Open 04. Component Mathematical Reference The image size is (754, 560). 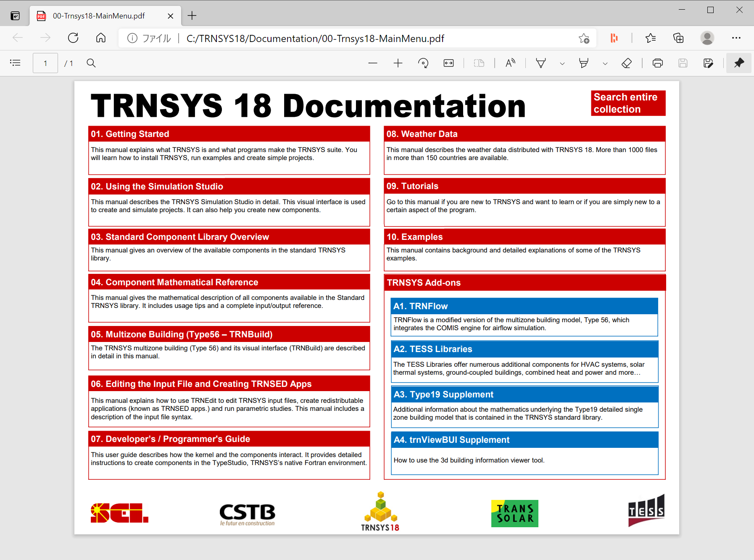point(229,282)
